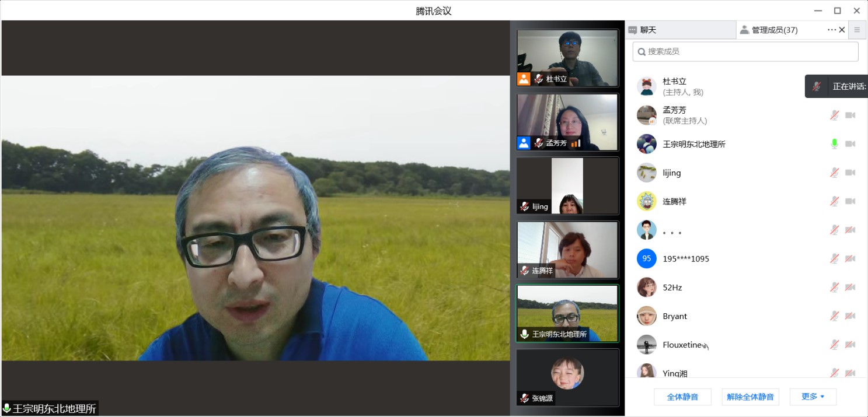Click the camera icon for 孟芳芳
This screenshot has height=417, width=868.
[x=850, y=115]
